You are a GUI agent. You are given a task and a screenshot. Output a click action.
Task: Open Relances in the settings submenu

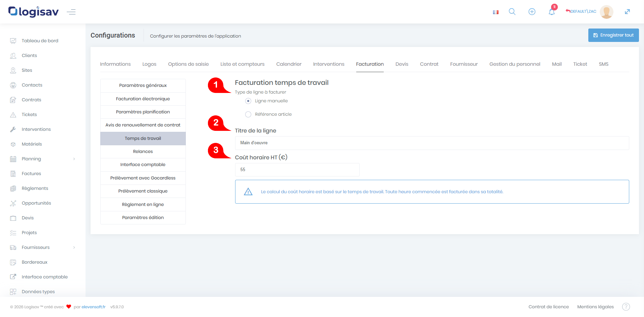tap(143, 152)
